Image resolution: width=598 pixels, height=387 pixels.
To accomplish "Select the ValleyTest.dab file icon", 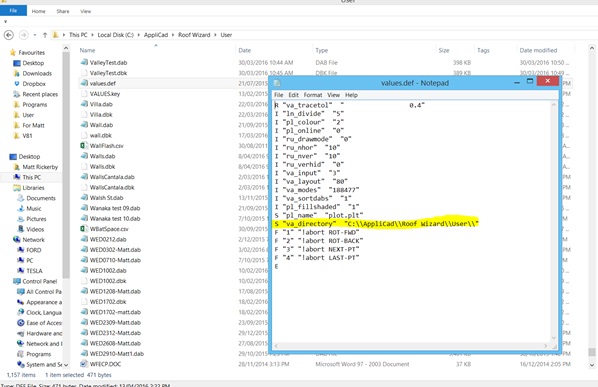I will [84, 62].
